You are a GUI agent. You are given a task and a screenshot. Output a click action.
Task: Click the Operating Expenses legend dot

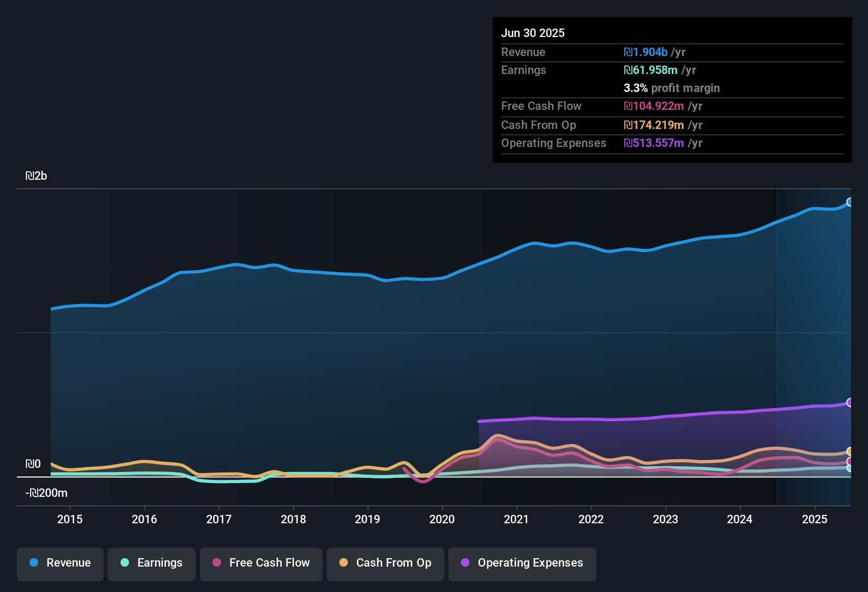[x=465, y=563]
